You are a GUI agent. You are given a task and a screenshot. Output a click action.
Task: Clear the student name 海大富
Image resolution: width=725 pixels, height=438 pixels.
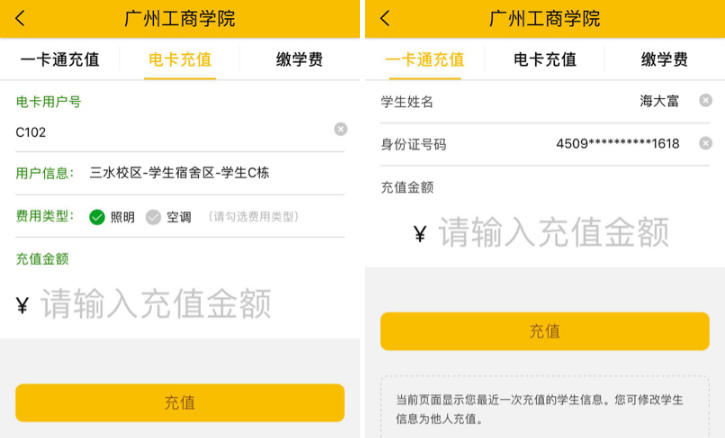pos(705,100)
